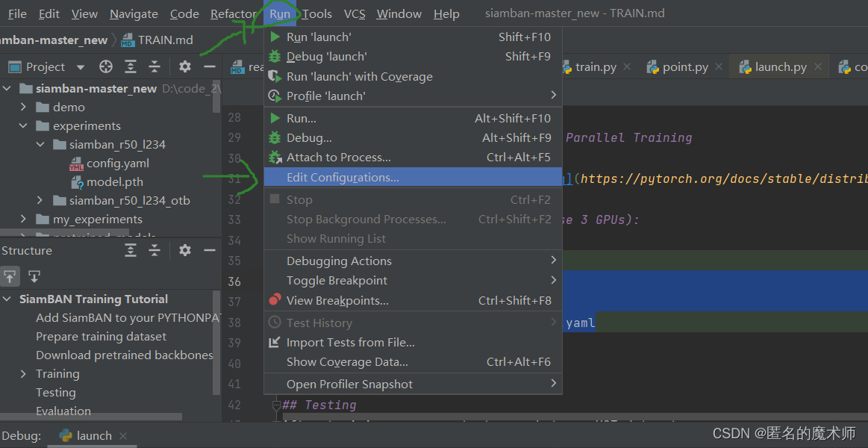Toggle the second navigation arrow in Structure panel
The width and height of the screenshot is (868, 448).
[33, 276]
